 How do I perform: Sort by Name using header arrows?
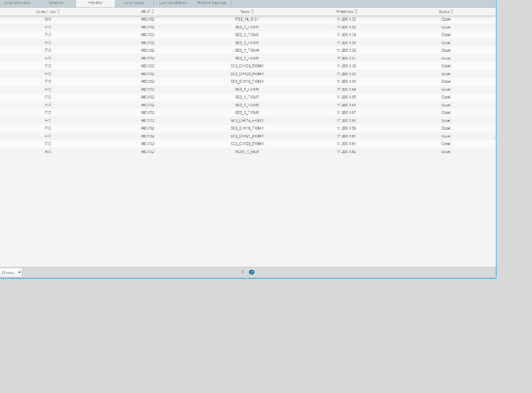pyautogui.click(x=252, y=12)
